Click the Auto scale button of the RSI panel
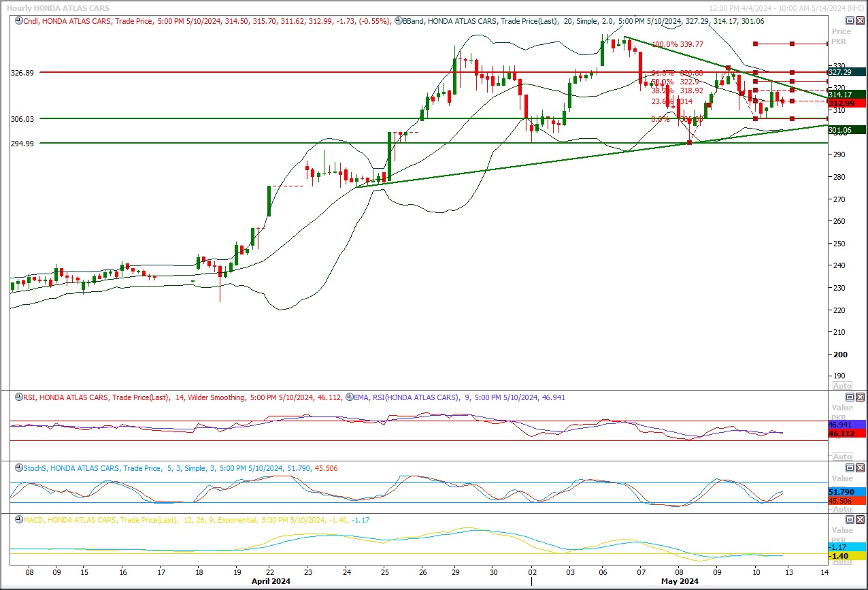 point(841,457)
